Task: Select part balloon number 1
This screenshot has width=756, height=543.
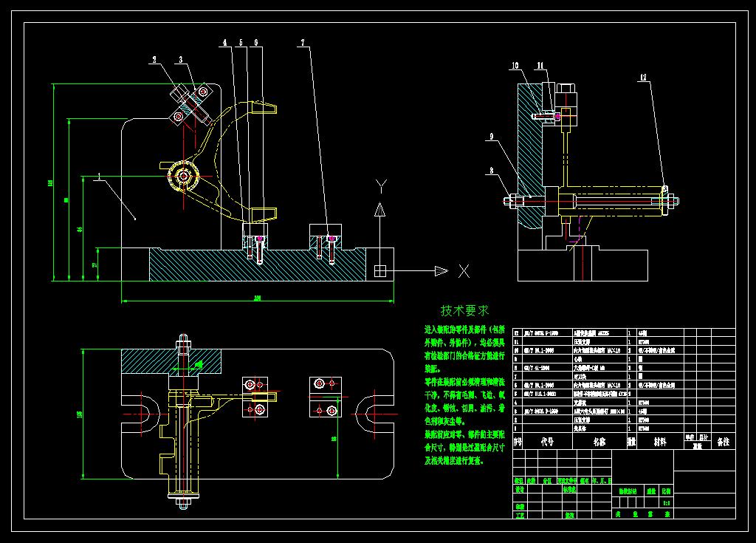Action: coord(99,176)
